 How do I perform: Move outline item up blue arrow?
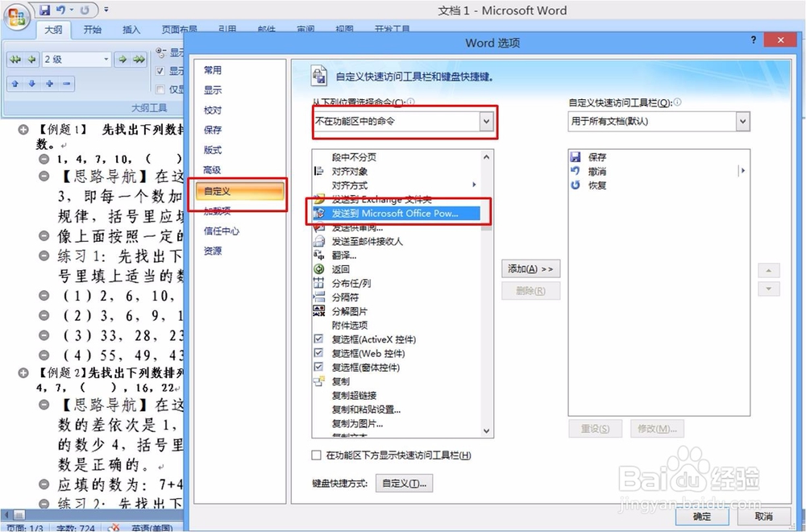point(15,84)
